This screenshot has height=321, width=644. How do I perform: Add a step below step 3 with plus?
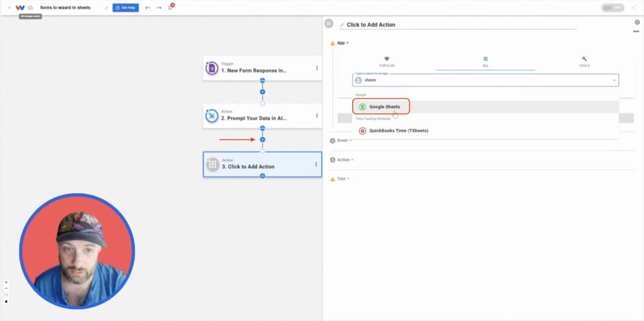(x=262, y=176)
